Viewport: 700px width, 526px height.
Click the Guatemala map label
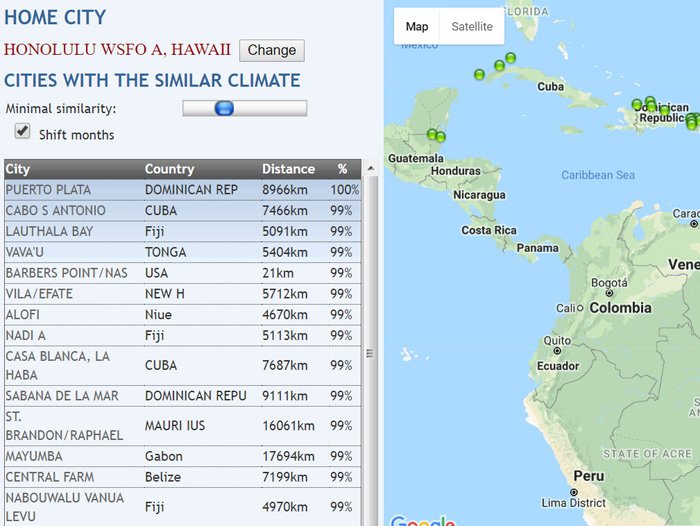pos(416,158)
